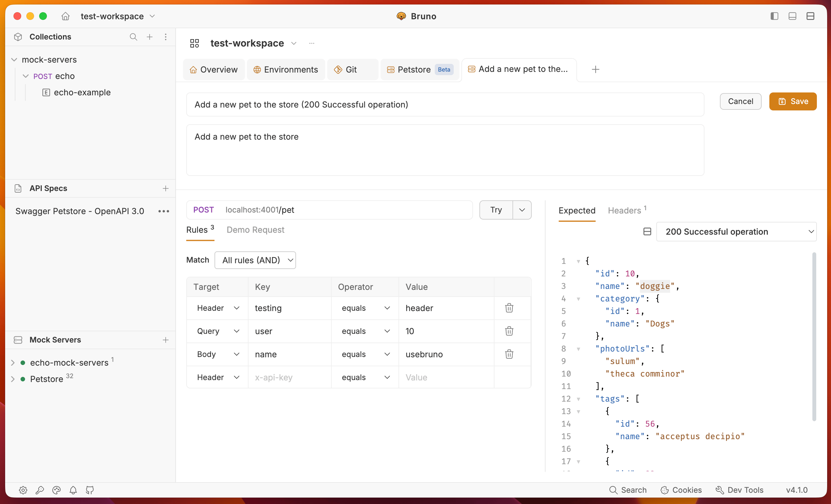Toggle left sidebar layout icon
The height and width of the screenshot is (504, 831).
[x=774, y=16]
